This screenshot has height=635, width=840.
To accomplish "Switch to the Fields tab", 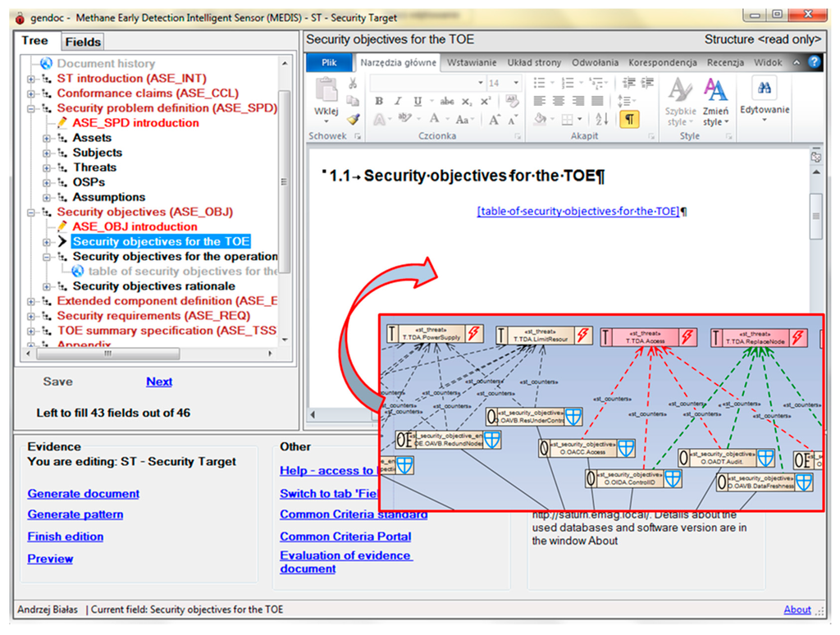I will pyautogui.click(x=83, y=42).
